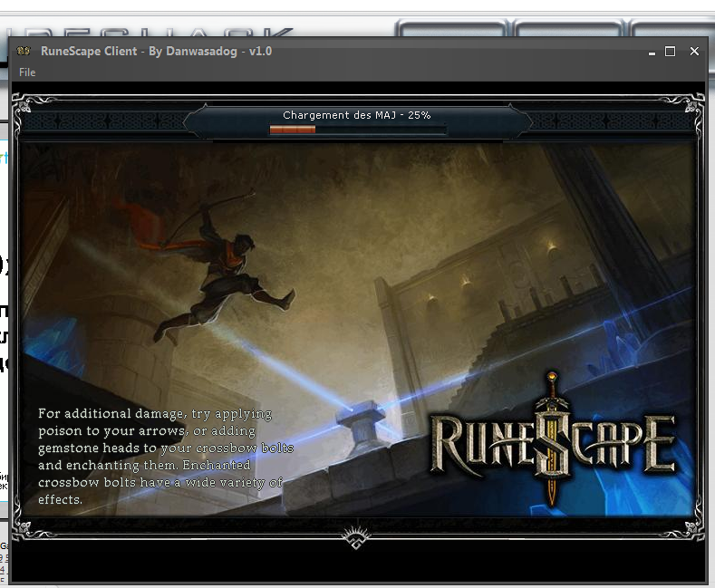
Task: Click the gameplay tip about additional damage
Action: coord(166,457)
